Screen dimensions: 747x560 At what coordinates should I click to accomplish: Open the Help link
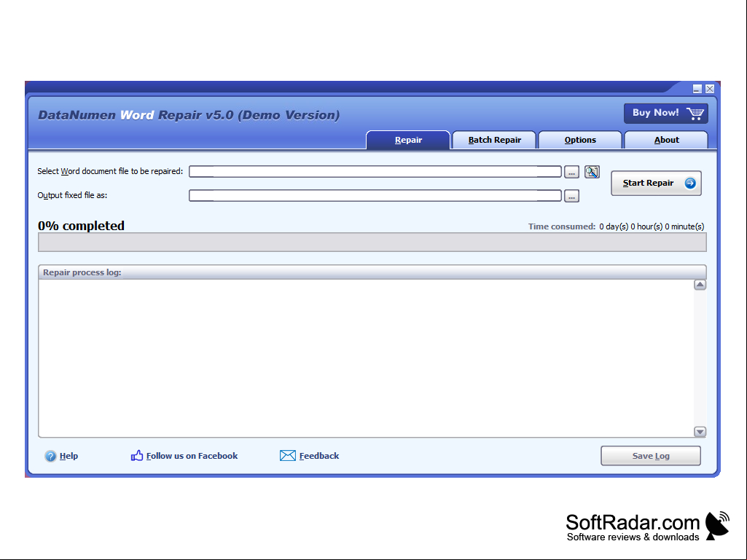tap(69, 456)
